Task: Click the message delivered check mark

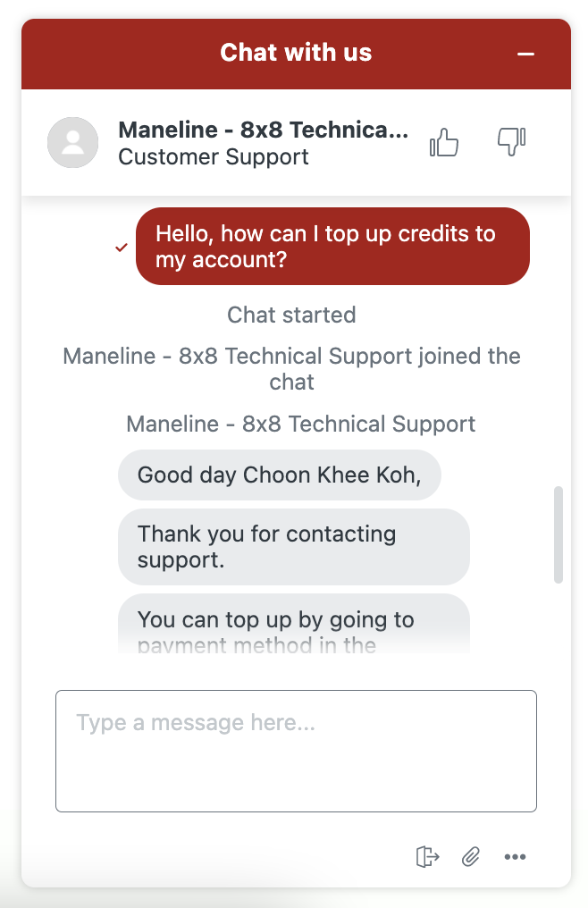Action: (x=121, y=248)
